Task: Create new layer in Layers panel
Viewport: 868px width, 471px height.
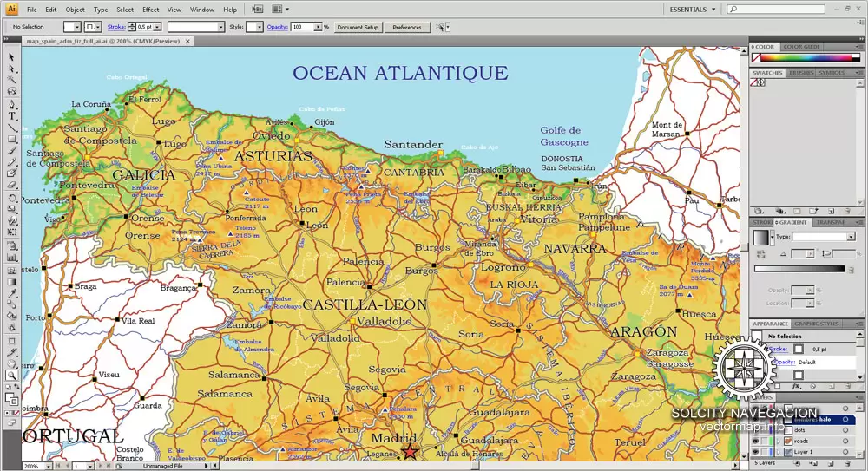Action: (831, 462)
